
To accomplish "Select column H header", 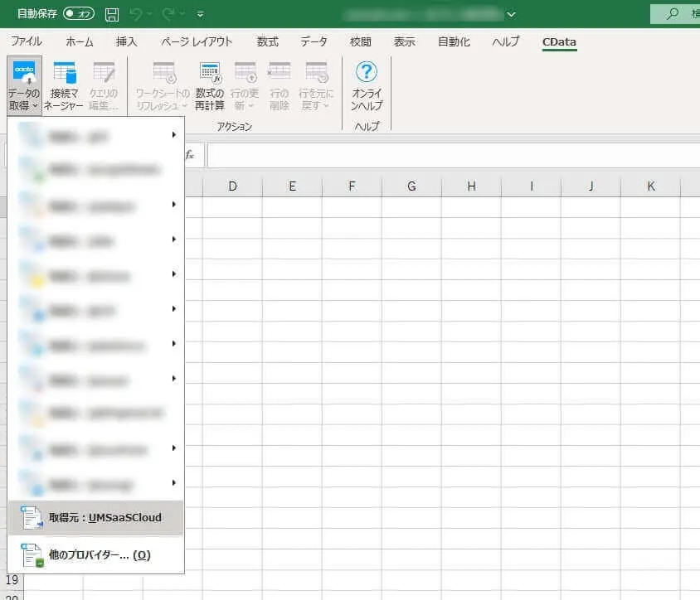I will pyautogui.click(x=471, y=186).
